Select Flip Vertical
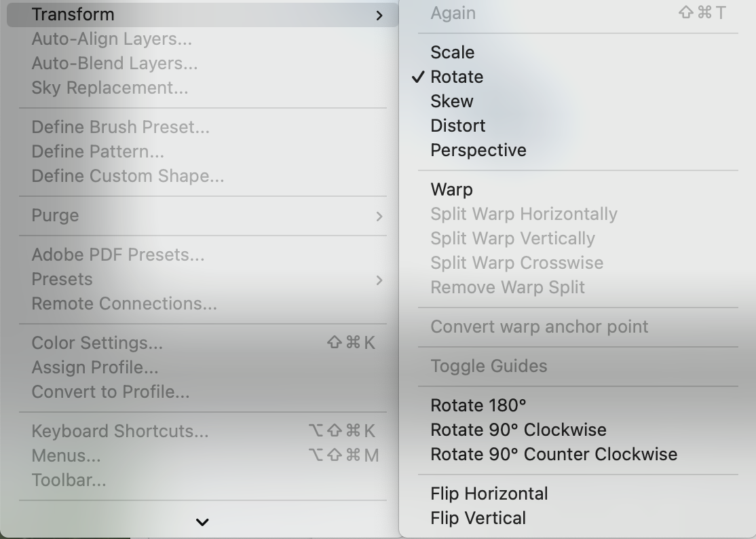The width and height of the screenshot is (756, 539). (x=478, y=518)
